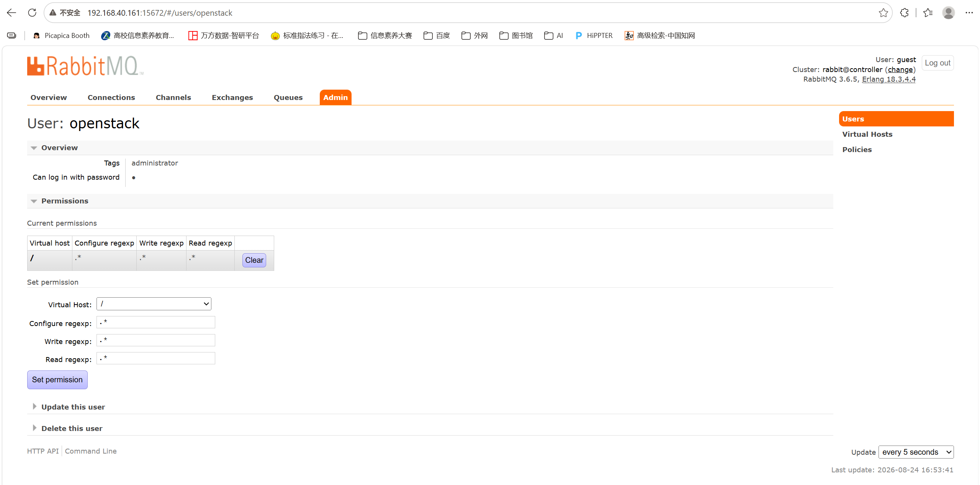
Task: Focus the Configure regexp input field
Action: point(156,322)
